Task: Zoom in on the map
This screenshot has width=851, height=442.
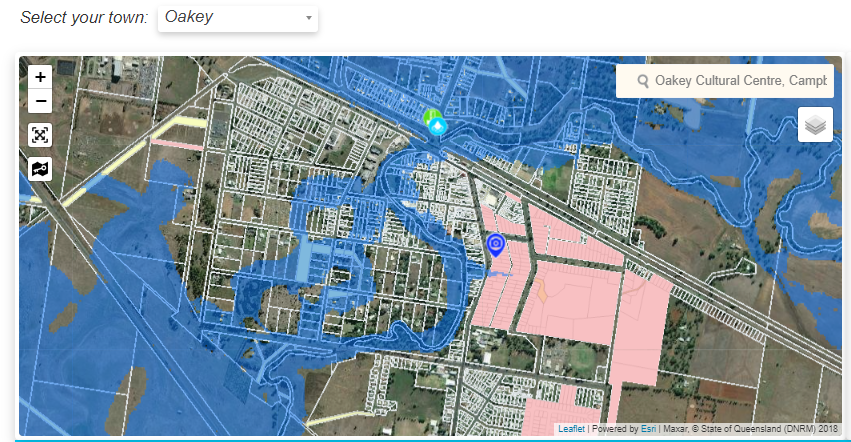Action: (x=40, y=77)
